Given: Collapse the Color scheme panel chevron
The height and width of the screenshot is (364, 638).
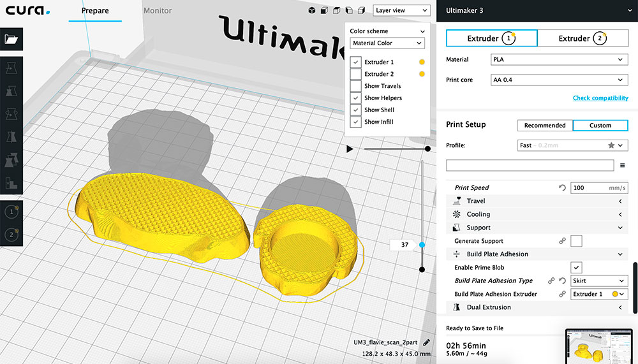Looking at the screenshot, I should click(422, 31).
